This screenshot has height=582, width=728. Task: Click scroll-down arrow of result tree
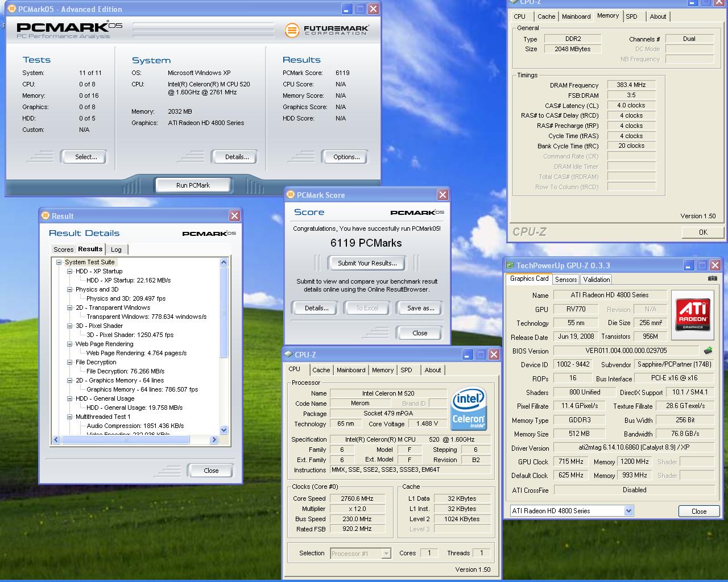[x=224, y=430]
